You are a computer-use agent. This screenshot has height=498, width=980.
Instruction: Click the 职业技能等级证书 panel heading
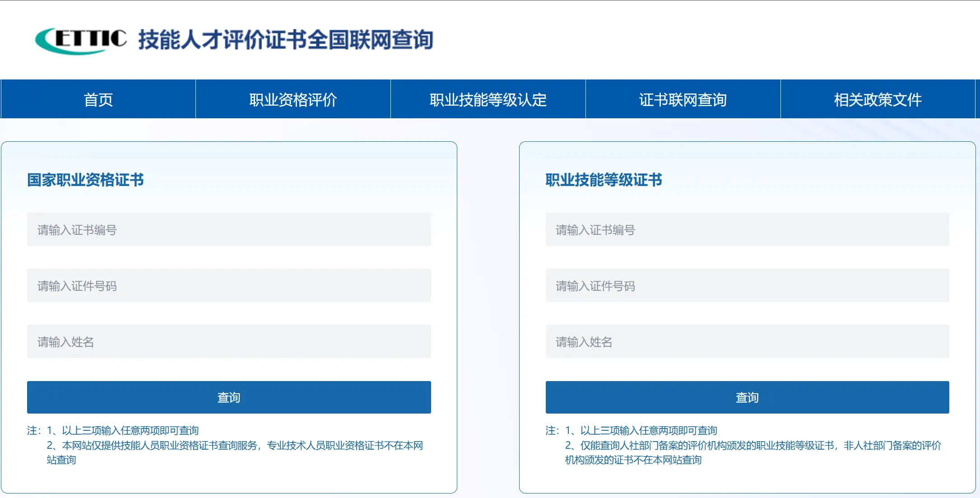click(x=604, y=180)
